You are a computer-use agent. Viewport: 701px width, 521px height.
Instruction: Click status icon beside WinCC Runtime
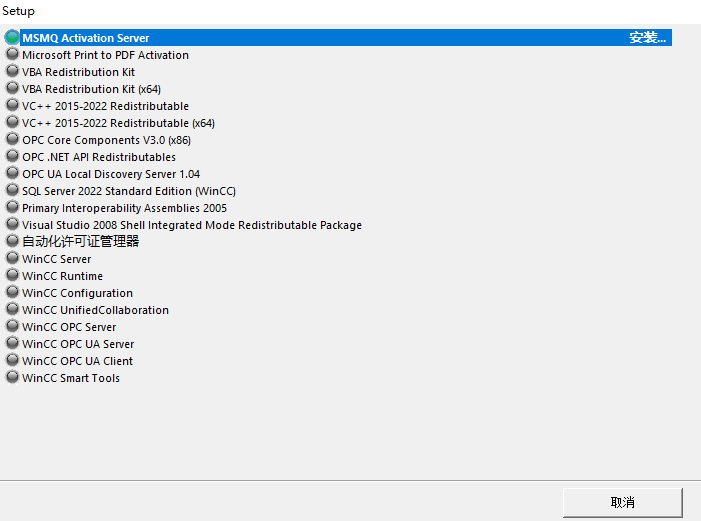12,275
